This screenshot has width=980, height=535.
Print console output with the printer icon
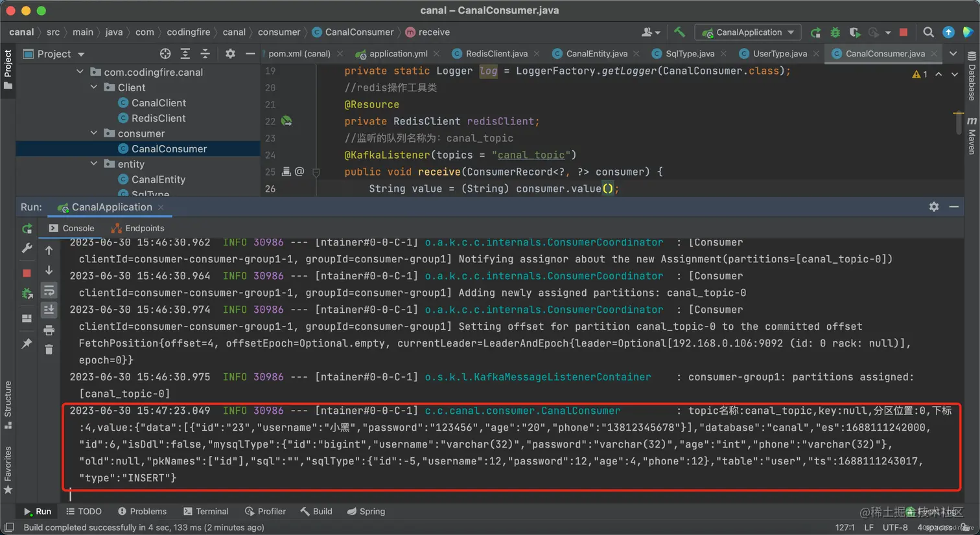pos(49,330)
